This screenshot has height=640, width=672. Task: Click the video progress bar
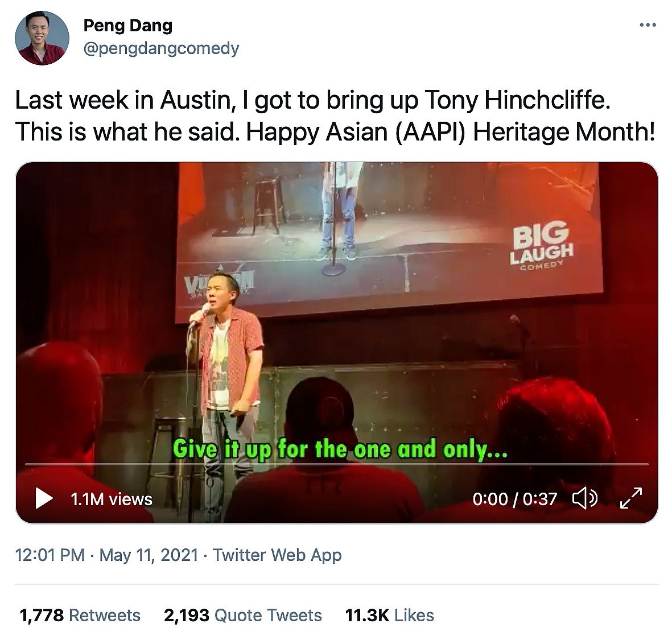click(x=336, y=464)
